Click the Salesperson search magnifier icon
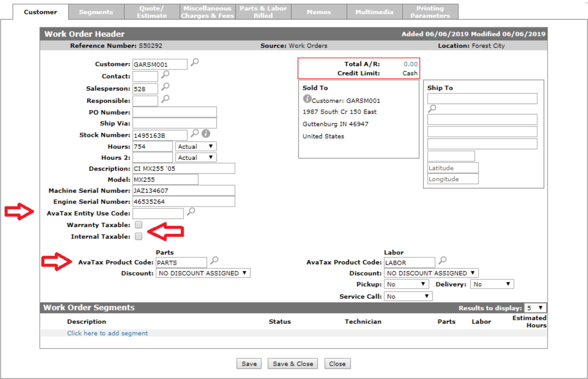Viewport: 588px width, 379px height. 165,87
